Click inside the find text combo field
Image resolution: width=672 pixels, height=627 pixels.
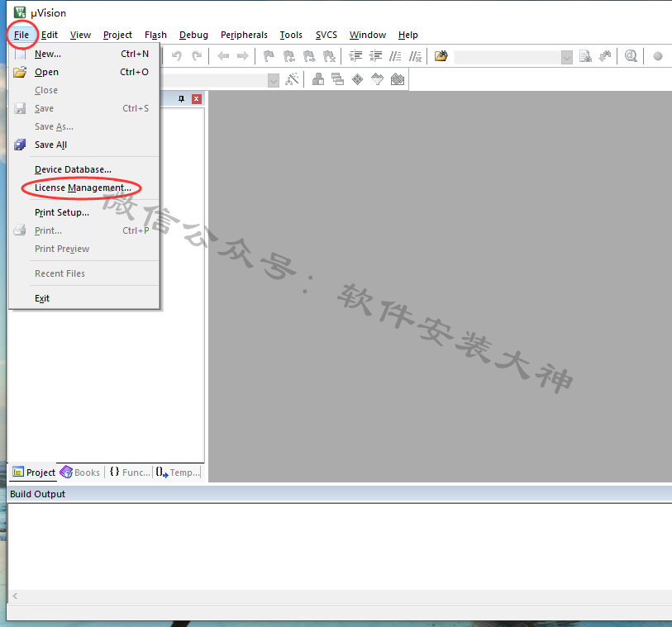coord(508,57)
